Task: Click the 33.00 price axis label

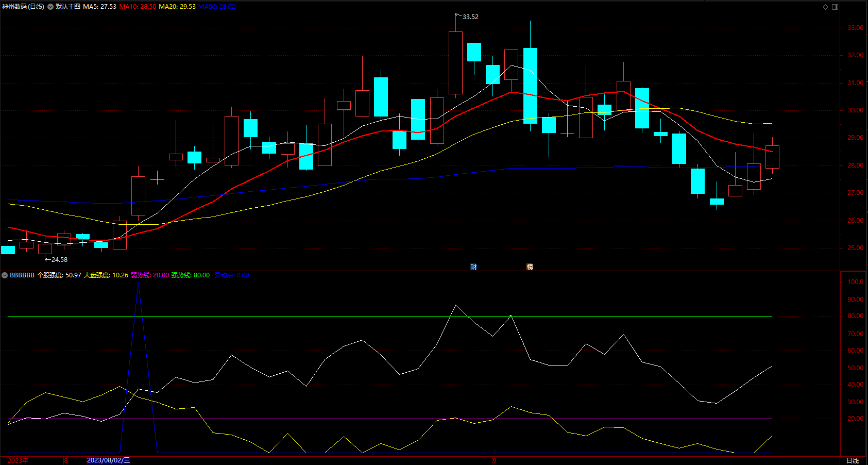Action: point(856,28)
